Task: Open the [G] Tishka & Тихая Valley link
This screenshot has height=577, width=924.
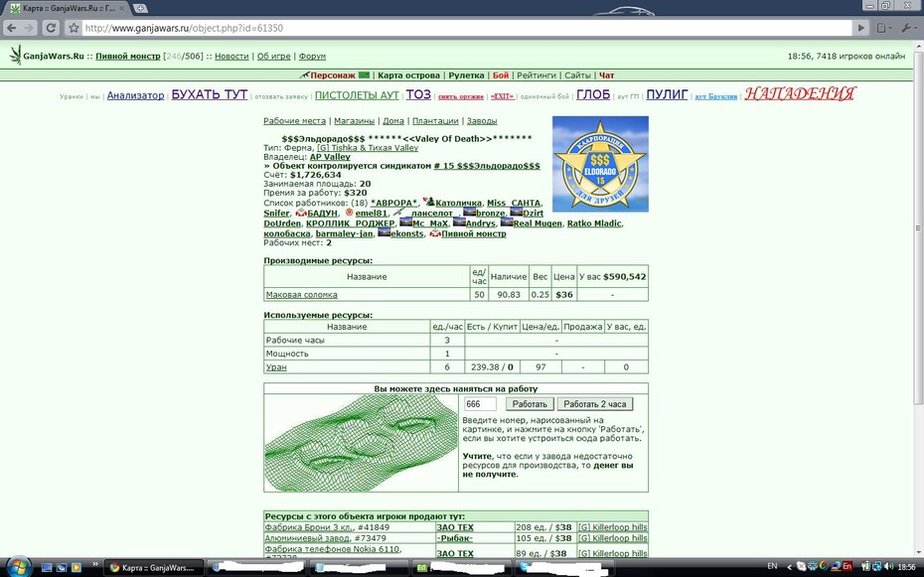Action: pyautogui.click(x=368, y=148)
